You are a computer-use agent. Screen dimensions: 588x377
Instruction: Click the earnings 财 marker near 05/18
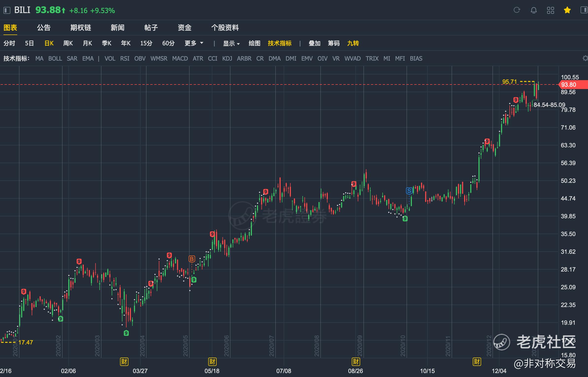[212, 362]
